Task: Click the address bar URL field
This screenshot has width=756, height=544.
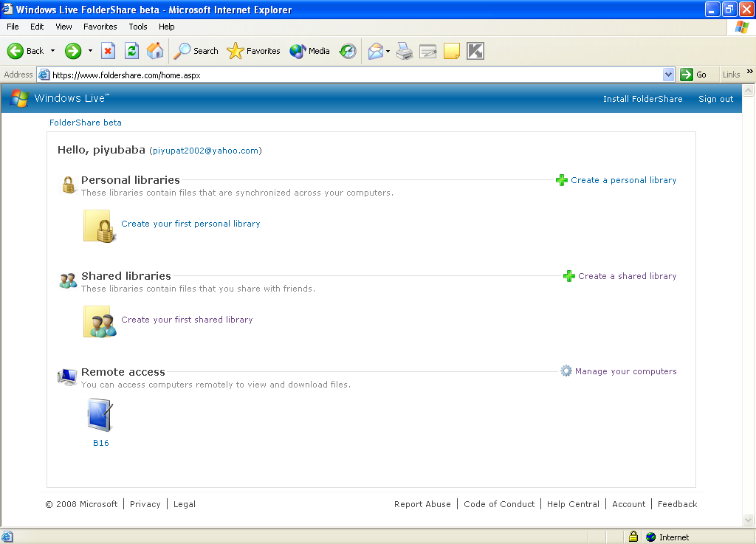Action: [356, 75]
